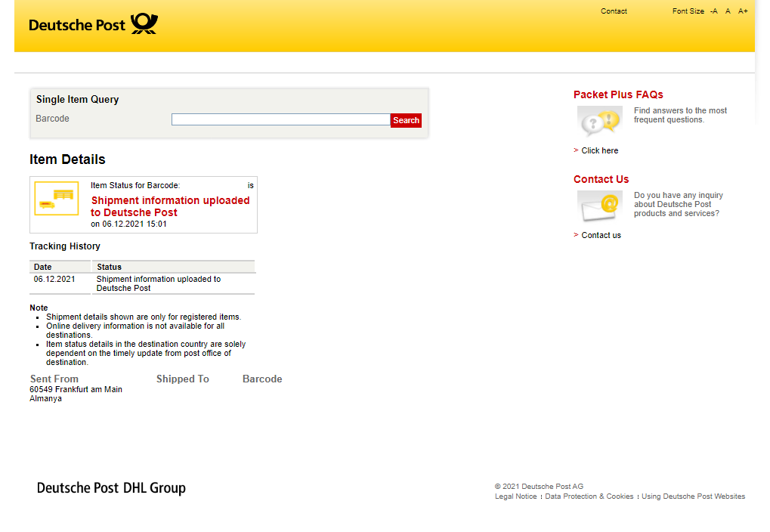Increase font size with A+

[743, 11]
